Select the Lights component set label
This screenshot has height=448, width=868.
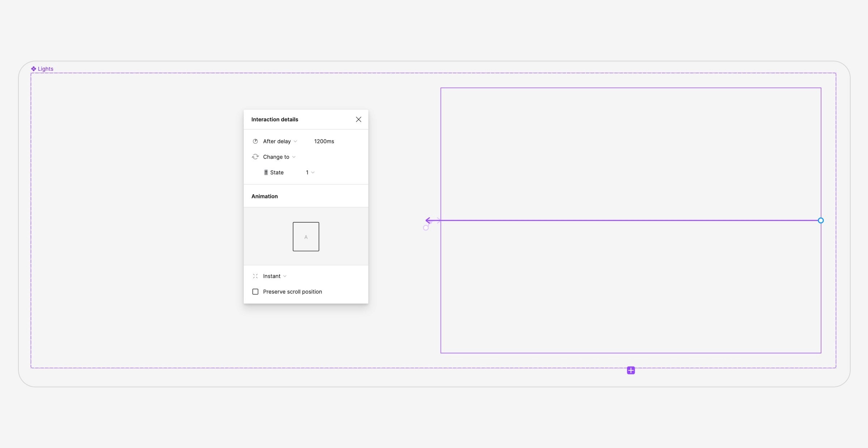pyautogui.click(x=45, y=69)
